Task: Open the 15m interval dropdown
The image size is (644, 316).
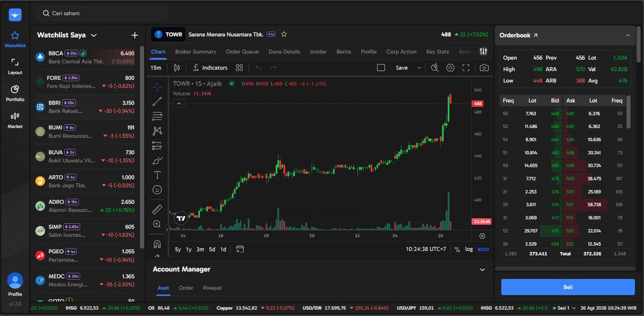Action: point(156,68)
